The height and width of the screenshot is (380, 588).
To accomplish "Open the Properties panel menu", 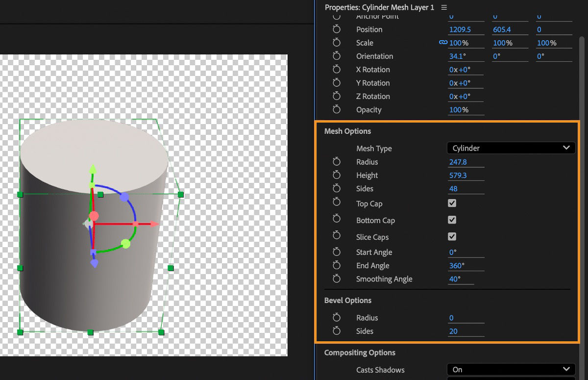I will tap(444, 7).
